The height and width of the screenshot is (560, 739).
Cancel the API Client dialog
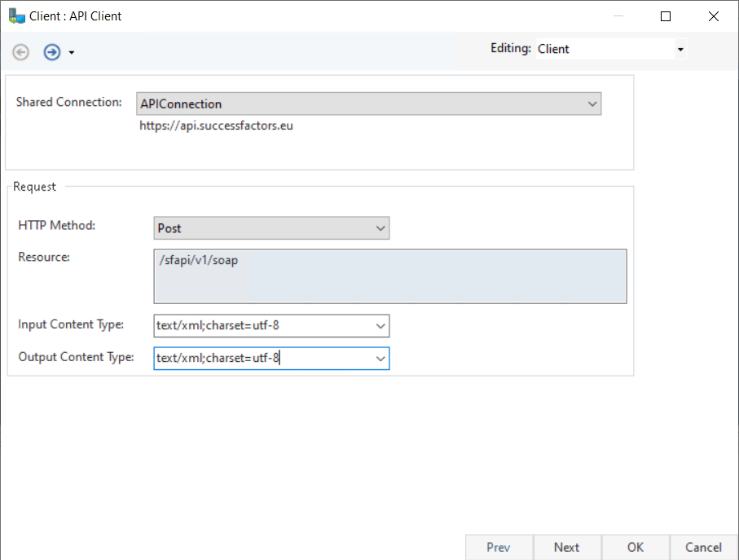(703, 547)
